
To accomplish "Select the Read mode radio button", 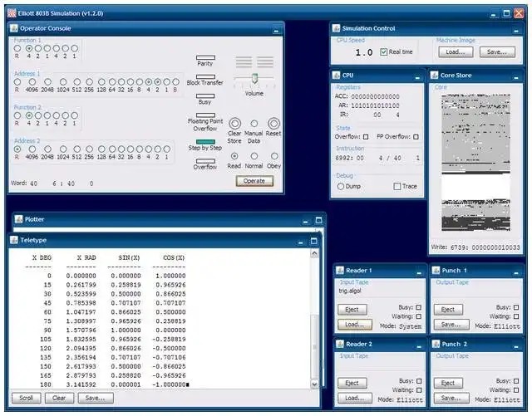I will (x=234, y=156).
